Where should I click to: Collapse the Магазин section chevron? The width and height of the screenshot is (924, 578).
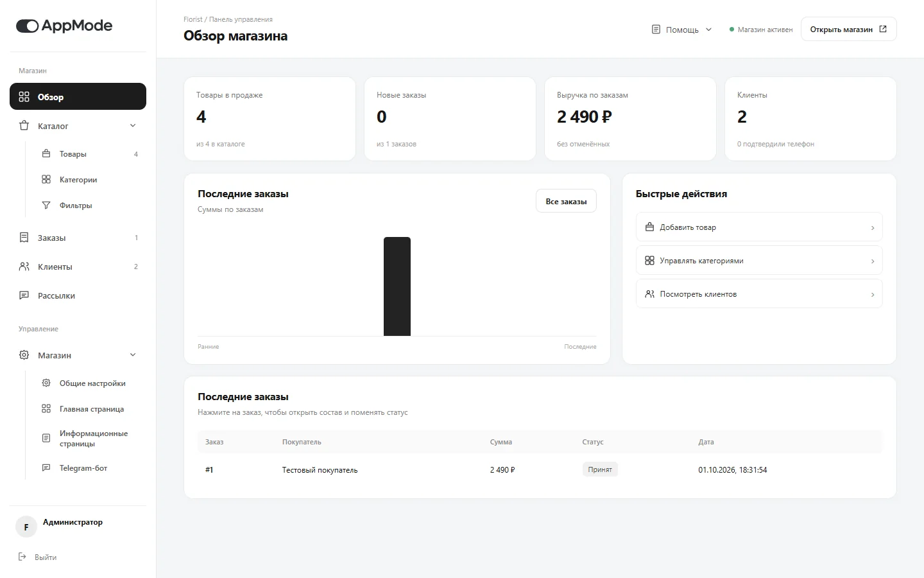coord(133,355)
